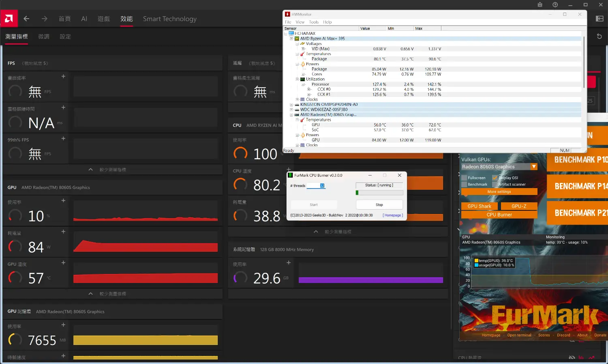
Task: Launch GPU-Z from FurMark
Action: click(519, 206)
